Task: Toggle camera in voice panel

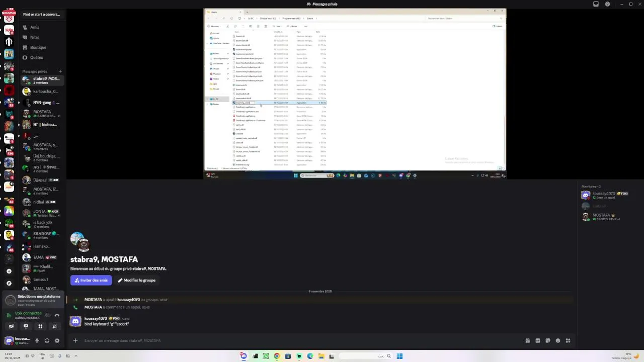Action: coord(11,326)
